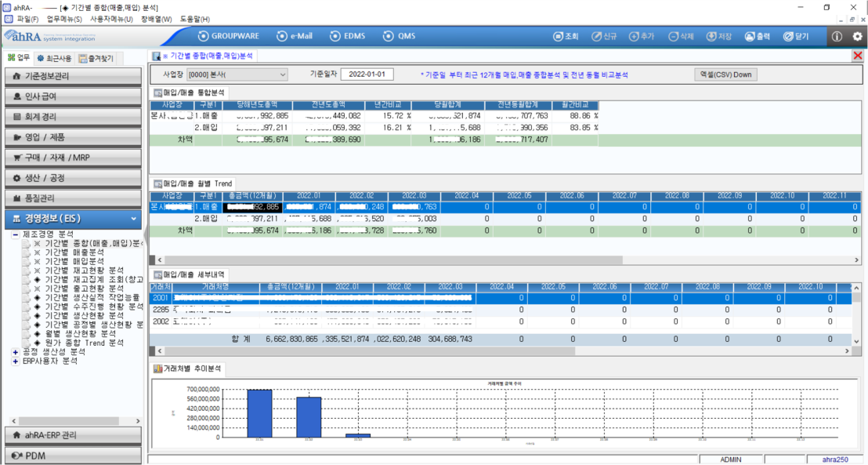868x465 pixels.
Task: Click the ahRA system integration logo
Action: coord(50,37)
